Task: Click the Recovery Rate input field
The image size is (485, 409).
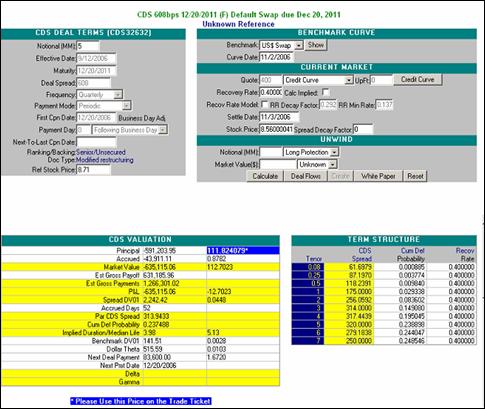Action: click(x=271, y=92)
